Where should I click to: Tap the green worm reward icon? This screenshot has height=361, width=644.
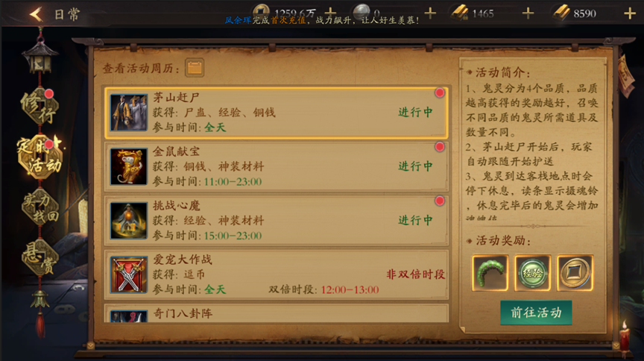point(490,273)
